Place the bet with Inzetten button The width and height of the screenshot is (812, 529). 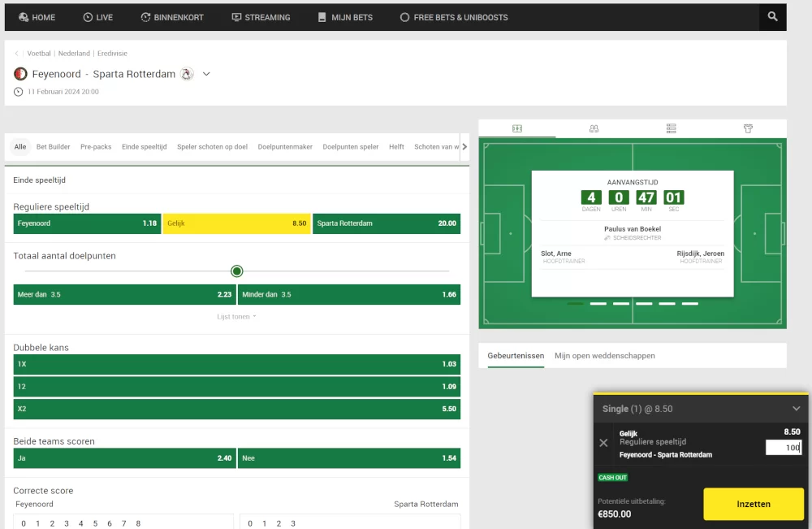(754, 504)
